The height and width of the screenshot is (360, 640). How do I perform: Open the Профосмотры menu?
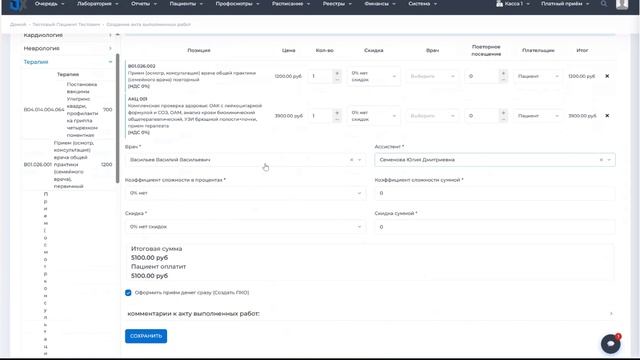[x=238, y=4]
